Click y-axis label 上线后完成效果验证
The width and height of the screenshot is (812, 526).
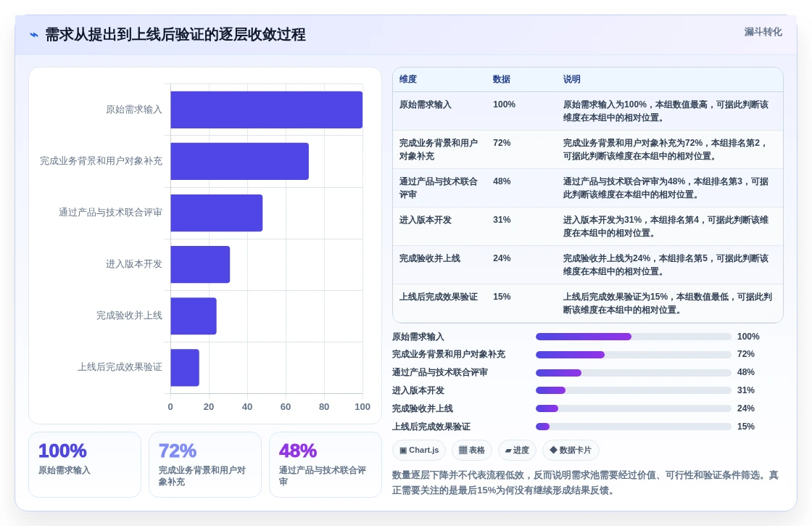(120, 367)
